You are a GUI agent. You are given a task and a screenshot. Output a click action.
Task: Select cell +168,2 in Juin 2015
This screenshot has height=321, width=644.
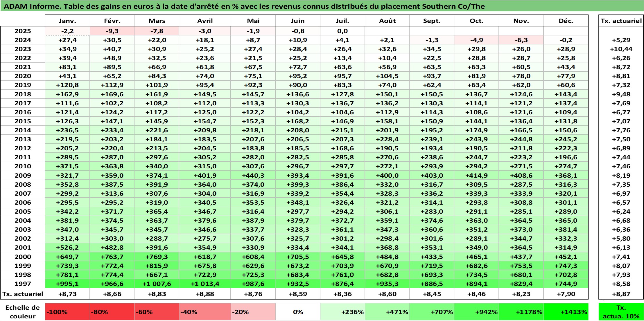pyautogui.click(x=298, y=121)
